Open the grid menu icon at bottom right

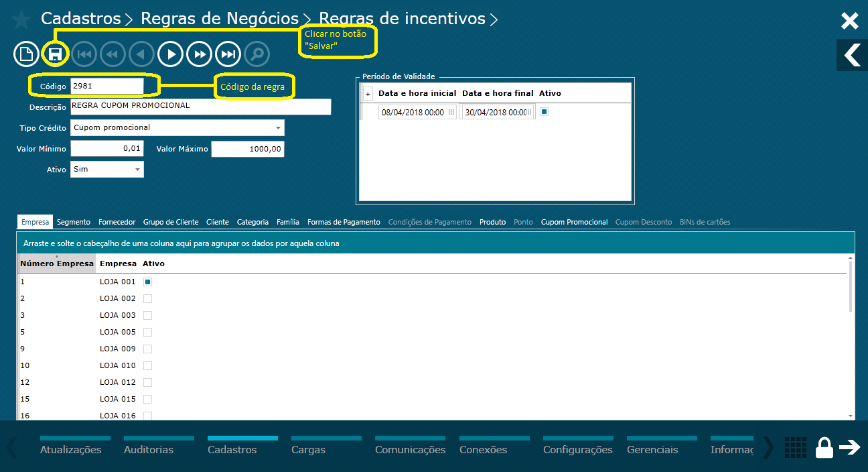tap(795, 447)
